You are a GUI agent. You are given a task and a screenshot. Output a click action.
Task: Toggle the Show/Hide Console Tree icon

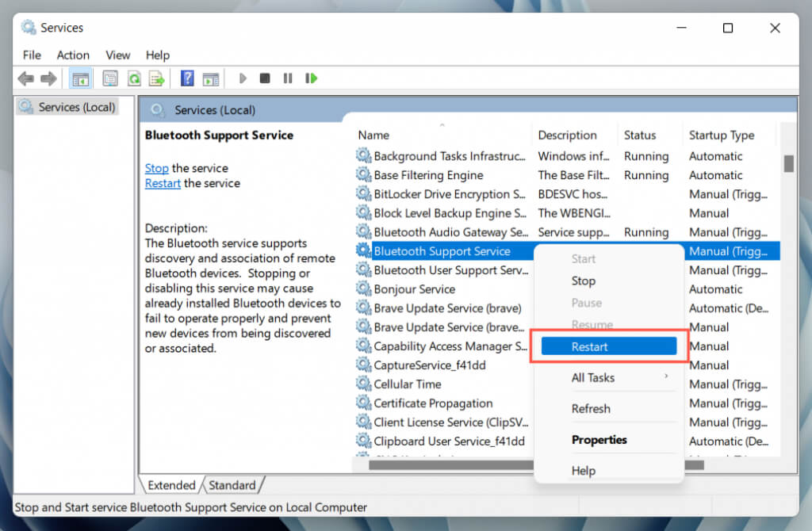point(80,78)
